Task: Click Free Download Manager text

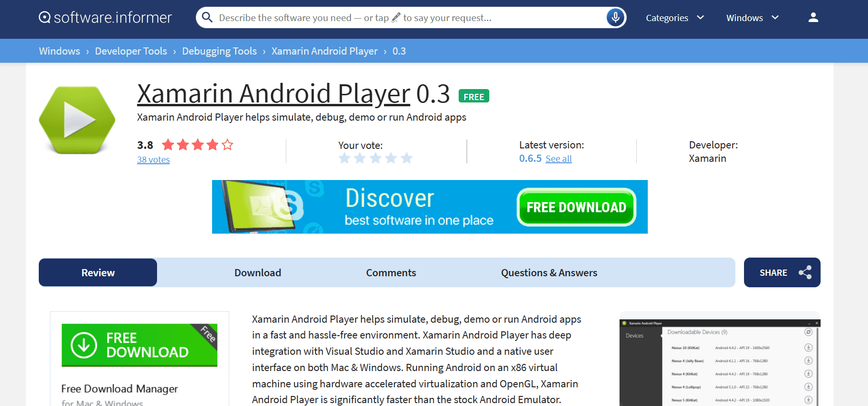Action: [120, 389]
